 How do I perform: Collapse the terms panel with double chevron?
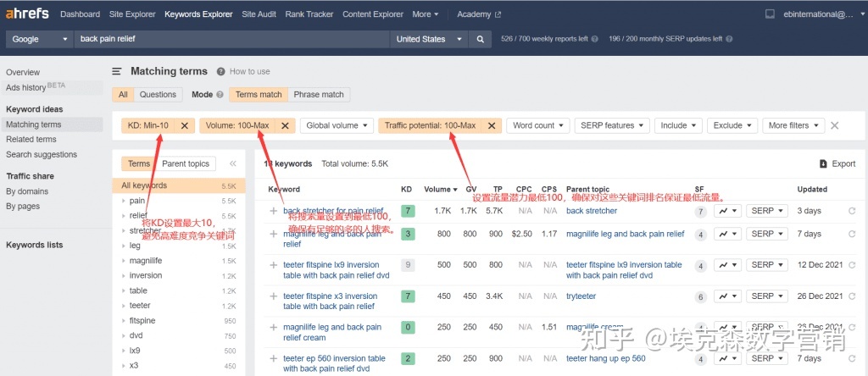233,163
